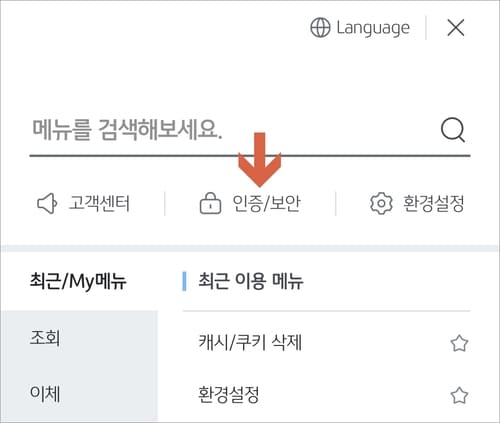The width and height of the screenshot is (500, 423).
Task: Select the 최근/My메뉴 side tab
Action: (x=78, y=281)
